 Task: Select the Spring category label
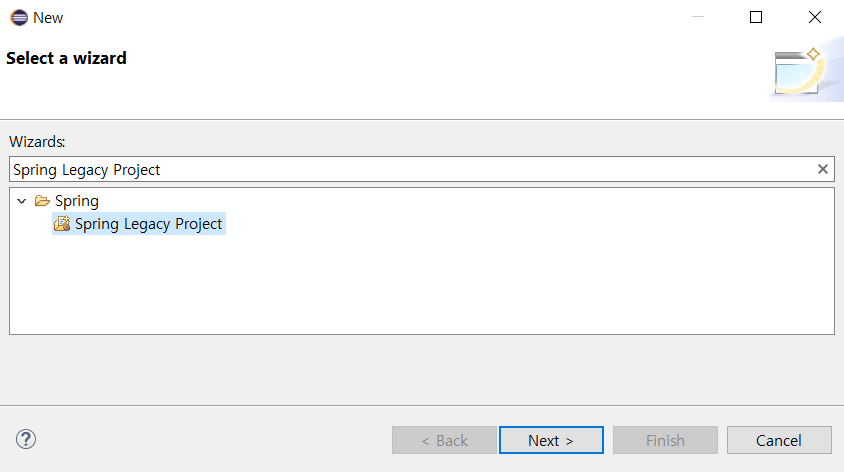77,201
